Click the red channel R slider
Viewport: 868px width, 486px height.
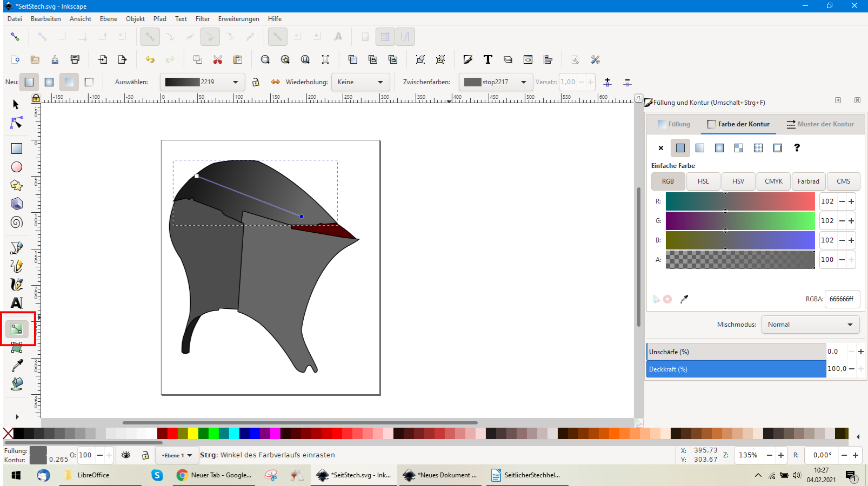740,201
